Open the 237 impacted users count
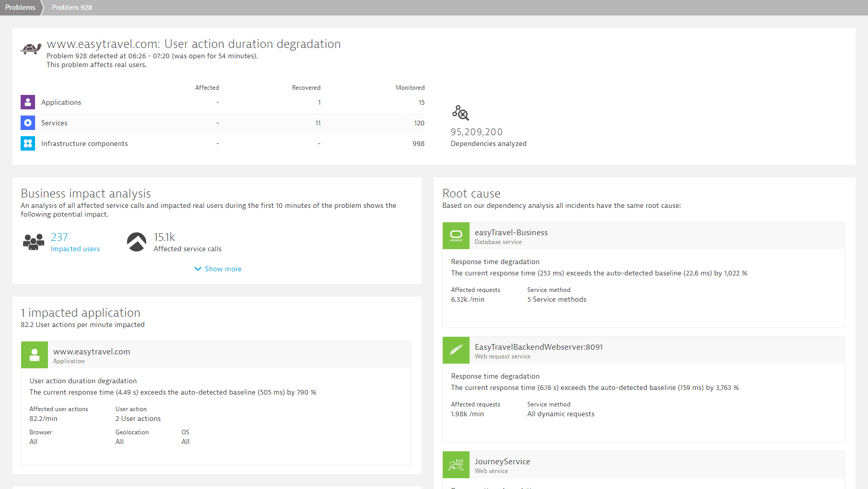 [59, 237]
